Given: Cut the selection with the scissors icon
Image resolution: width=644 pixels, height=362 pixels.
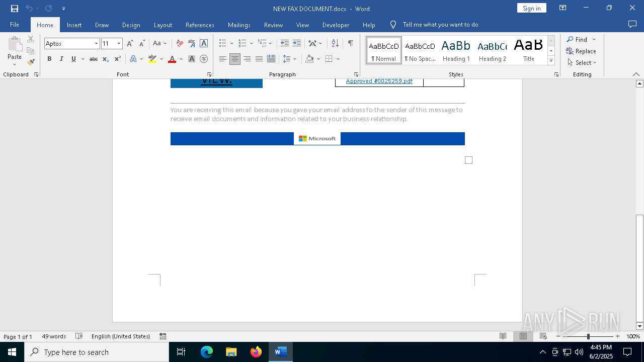Looking at the screenshot, I should point(31,39).
